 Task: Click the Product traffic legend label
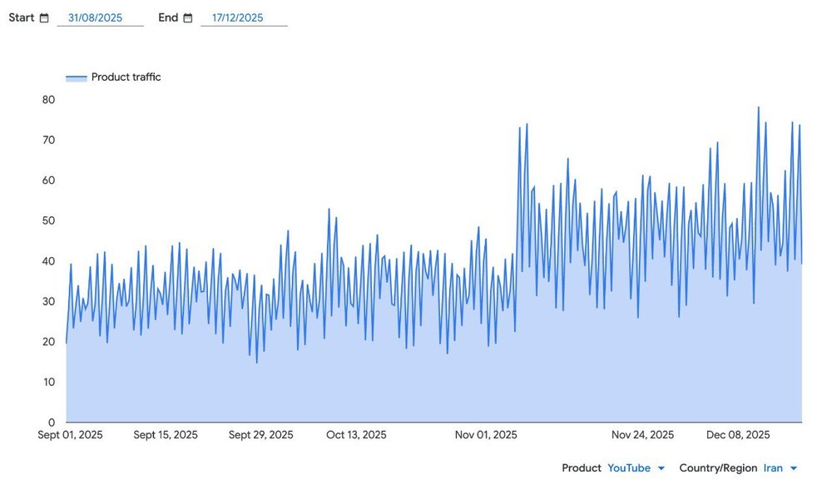[126, 77]
